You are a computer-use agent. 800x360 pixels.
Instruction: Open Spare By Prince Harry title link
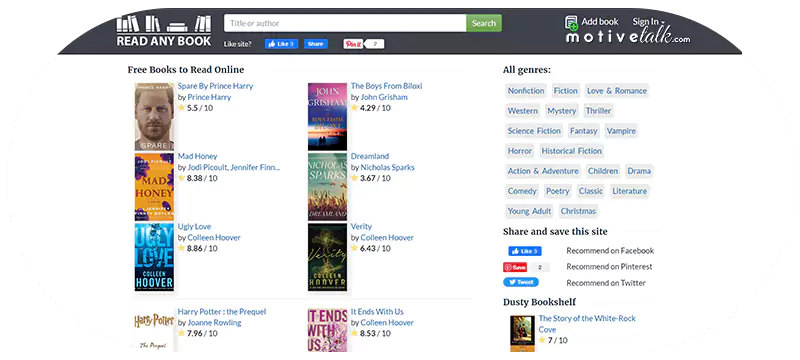pos(215,86)
